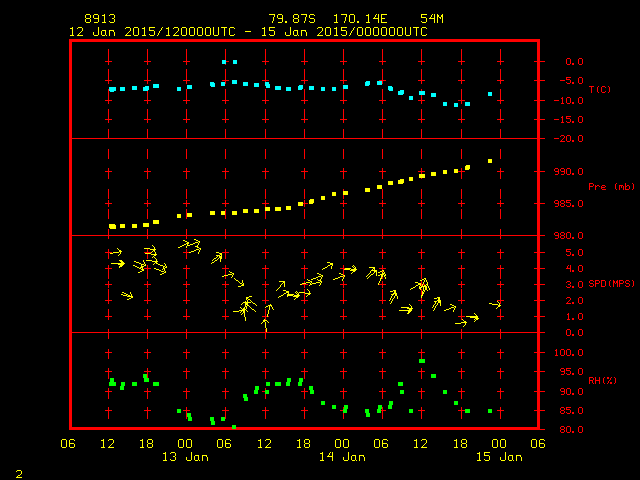
Task: Click the latitude value 79.87S
Action: [x=292, y=19]
